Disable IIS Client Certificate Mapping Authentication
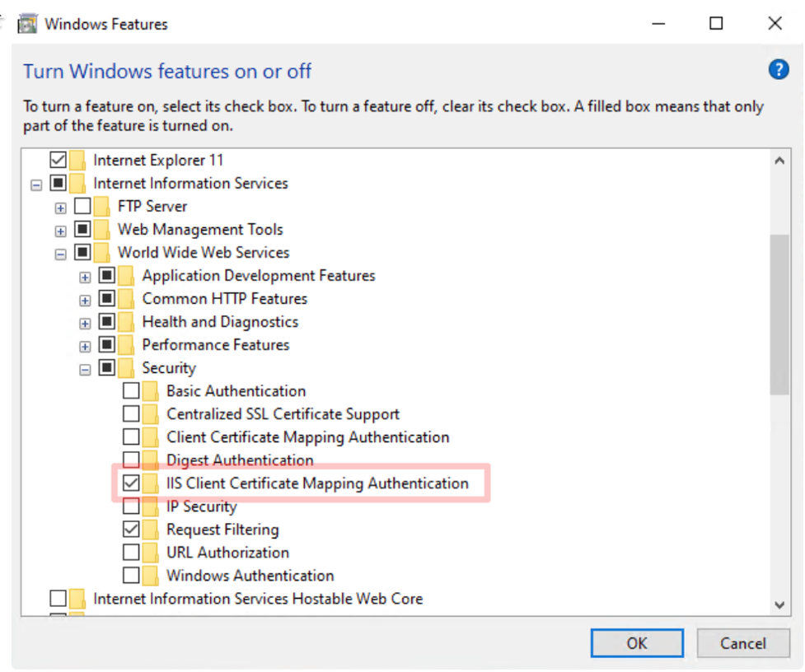The width and height of the screenshot is (805, 672). [132, 483]
